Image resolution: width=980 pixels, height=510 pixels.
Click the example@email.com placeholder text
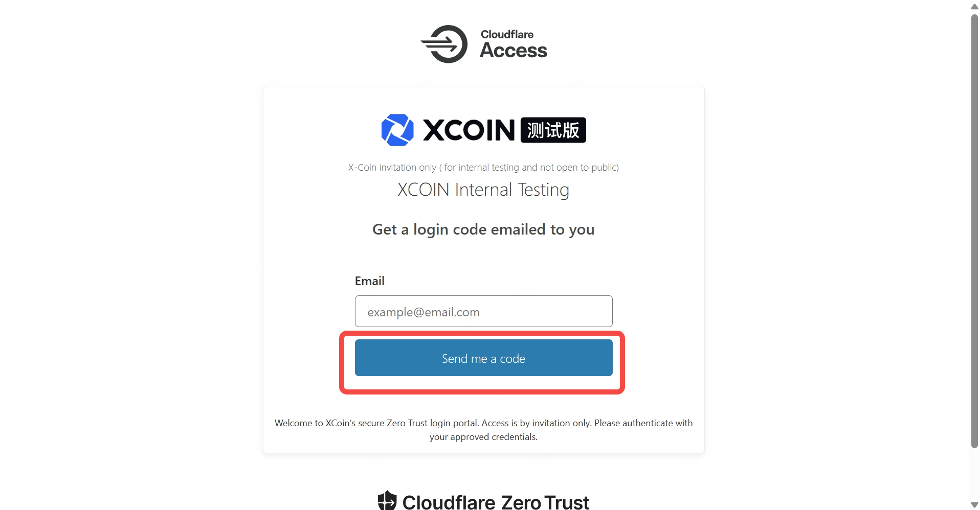click(x=424, y=312)
